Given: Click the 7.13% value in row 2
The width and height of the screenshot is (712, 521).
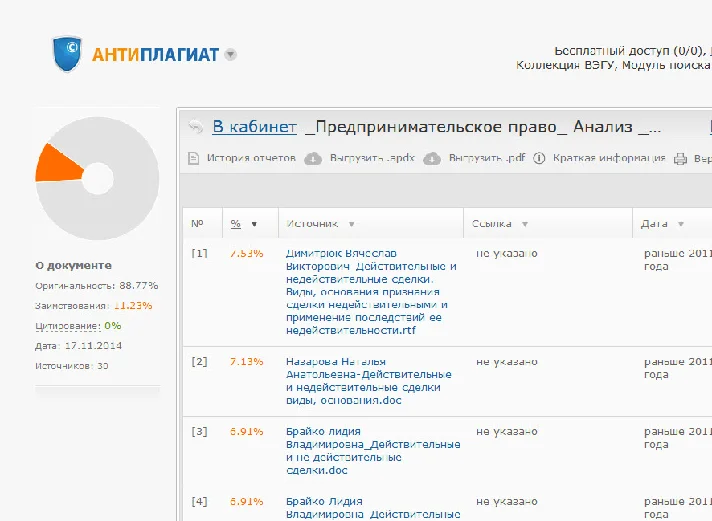Looking at the screenshot, I should click(x=247, y=362).
